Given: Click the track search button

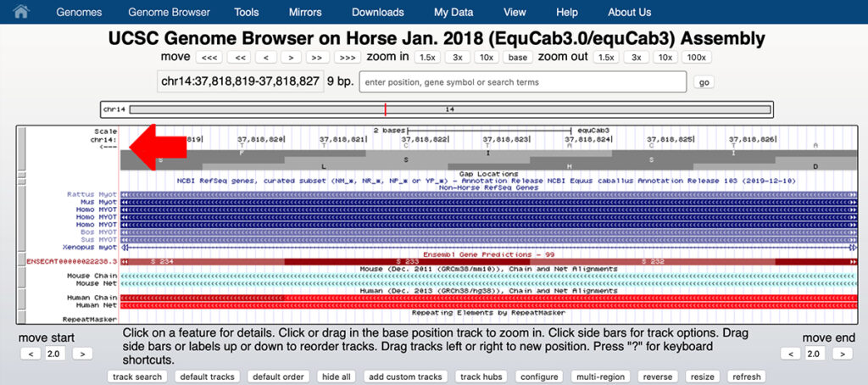Looking at the screenshot, I should coord(138,377).
